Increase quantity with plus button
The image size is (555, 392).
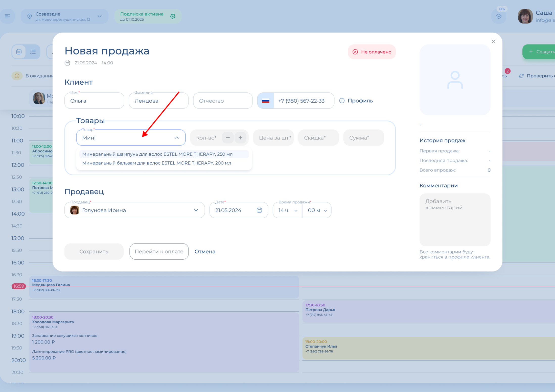point(240,138)
